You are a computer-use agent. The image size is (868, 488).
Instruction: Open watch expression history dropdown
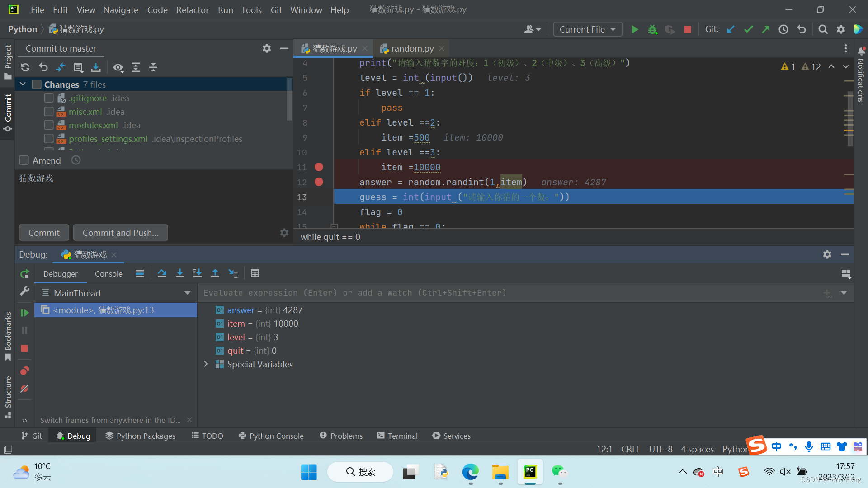click(x=844, y=293)
